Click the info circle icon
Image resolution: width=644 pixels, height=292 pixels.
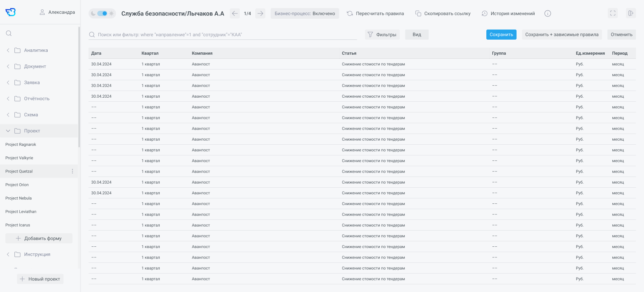tap(548, 13)
